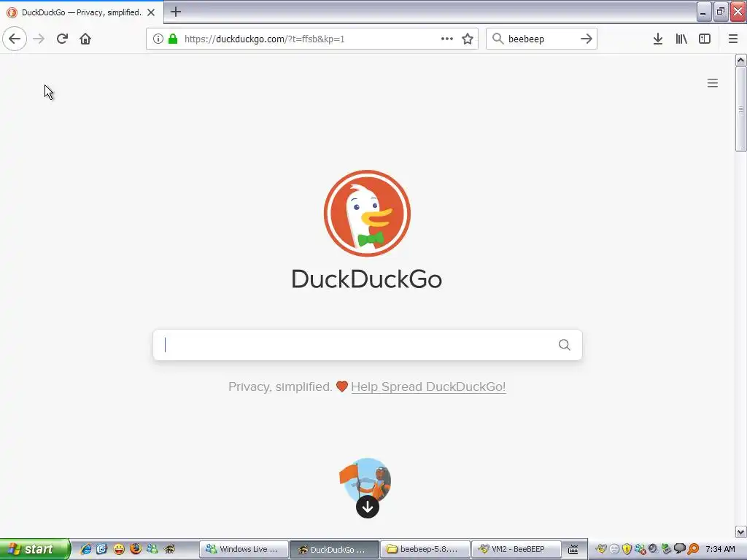Switch to the Windows Live taskbar window
The height and width of the screenshot is (560, 747).
click(x=244, y=550)
